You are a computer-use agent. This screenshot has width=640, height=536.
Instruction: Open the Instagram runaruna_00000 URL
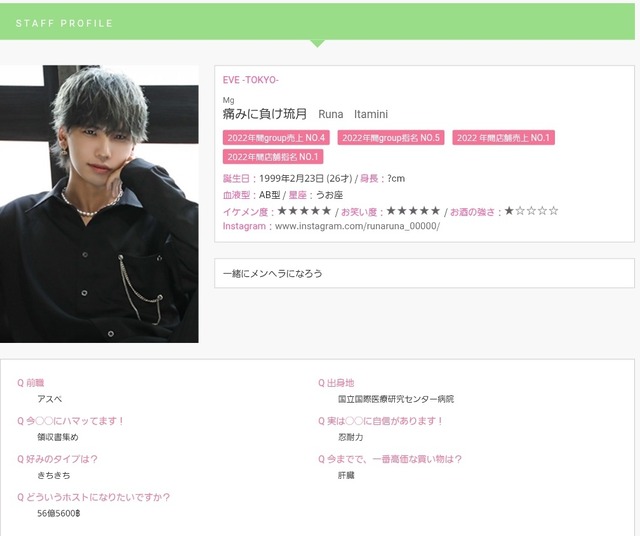coord(358,226)
